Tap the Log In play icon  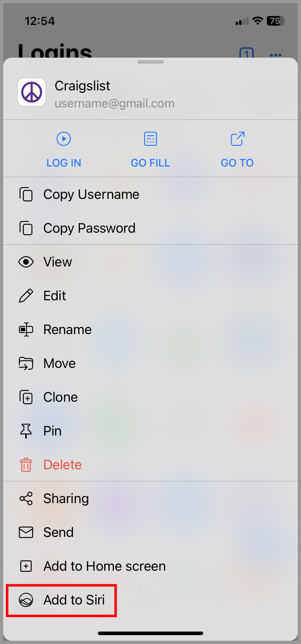pyautogui.click(x=64, y=139)
